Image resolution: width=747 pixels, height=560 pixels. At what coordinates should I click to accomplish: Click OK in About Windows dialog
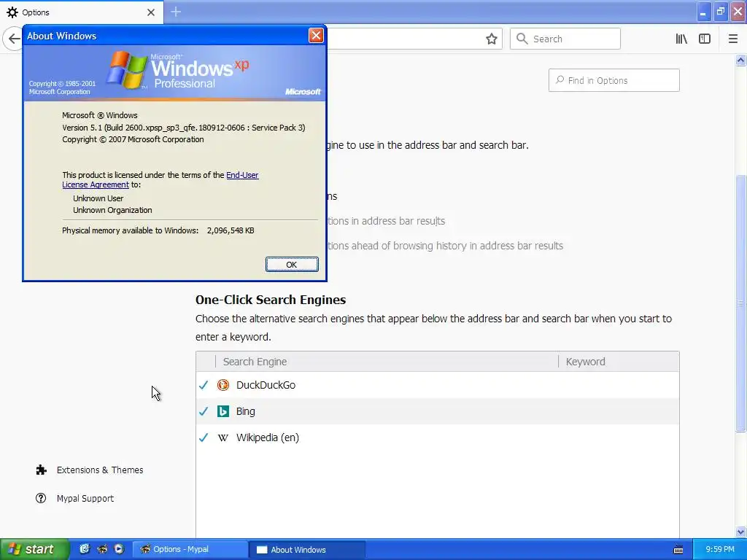[x=292, y=265]
